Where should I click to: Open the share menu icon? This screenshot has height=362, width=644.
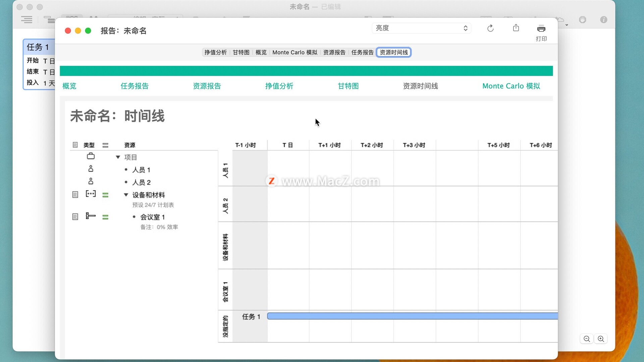pos(516,28)
